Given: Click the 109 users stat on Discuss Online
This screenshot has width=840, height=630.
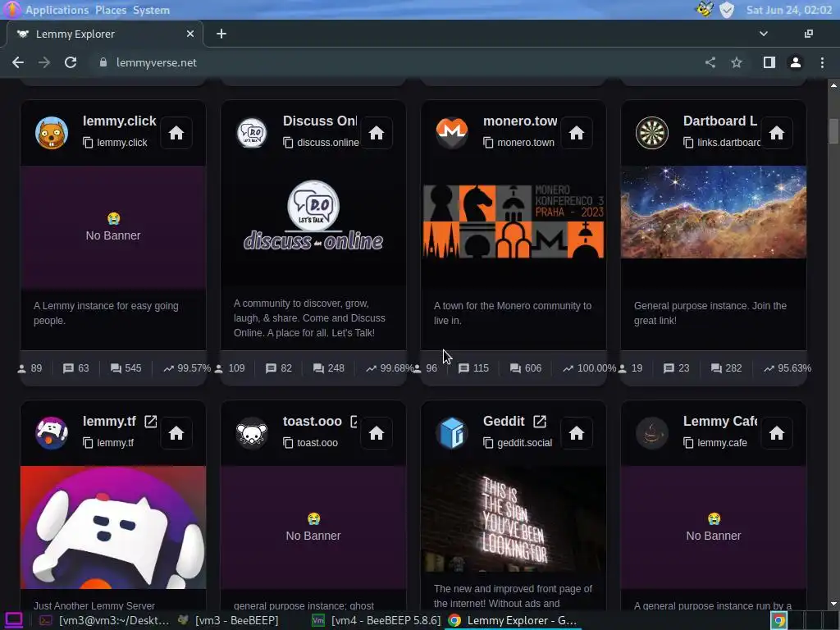Looking at the screenshot, I should coord(230,368).
